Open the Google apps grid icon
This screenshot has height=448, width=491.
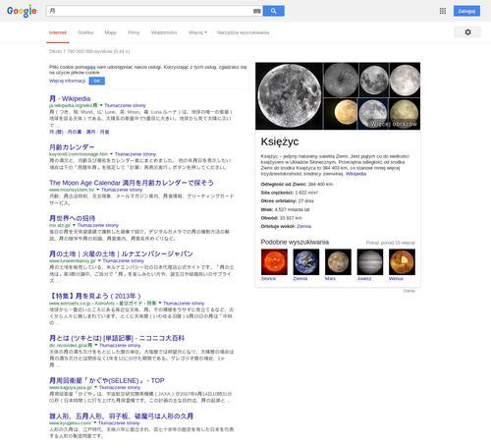click(443, 11)
